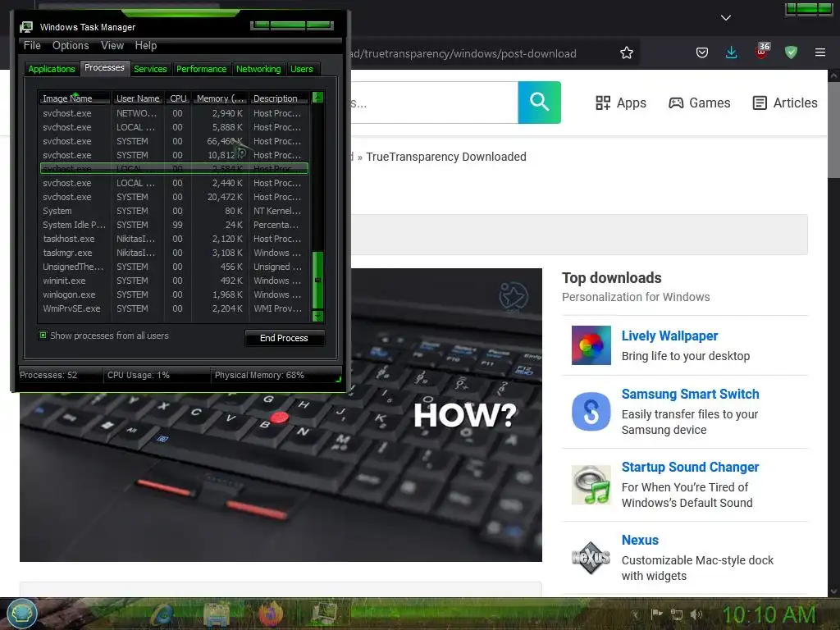The image size is (840, 630).
Task: Open the File Explorer taskbar icon
Action: (x=216, y=614)
